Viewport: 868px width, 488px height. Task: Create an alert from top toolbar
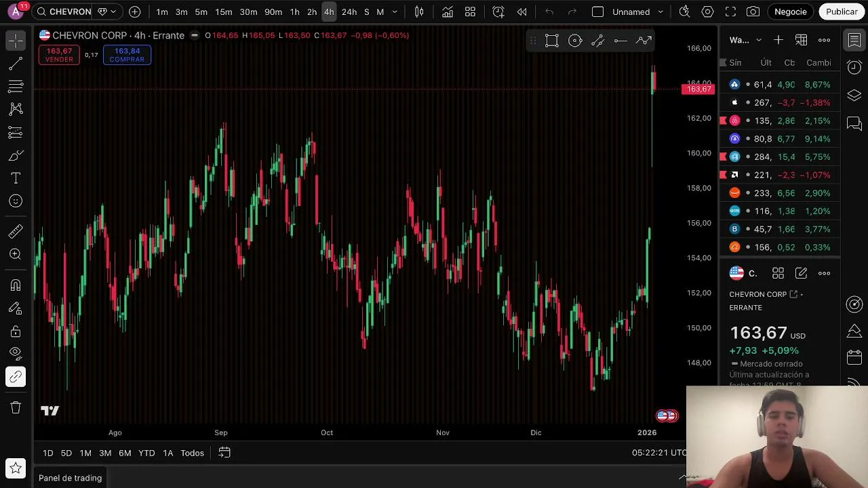point(498,12)
